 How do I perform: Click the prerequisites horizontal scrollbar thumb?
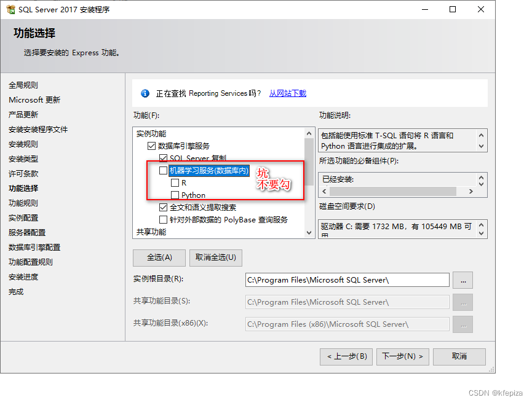pos(393,192)
